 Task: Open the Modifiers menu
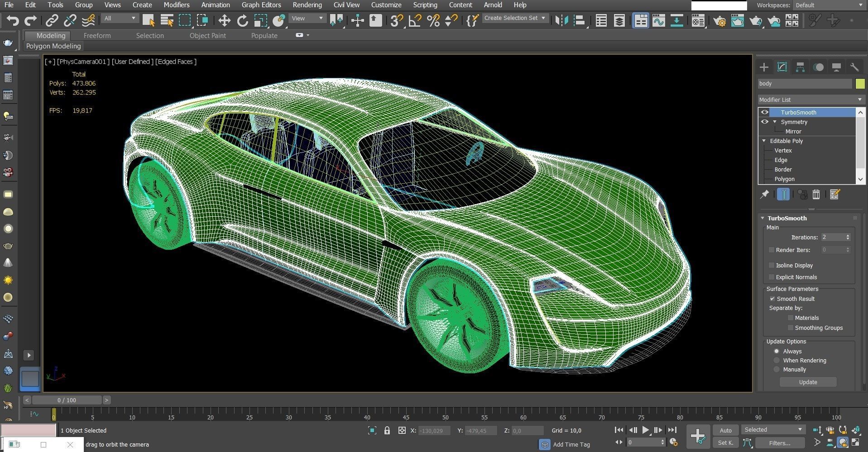(177, 5)
